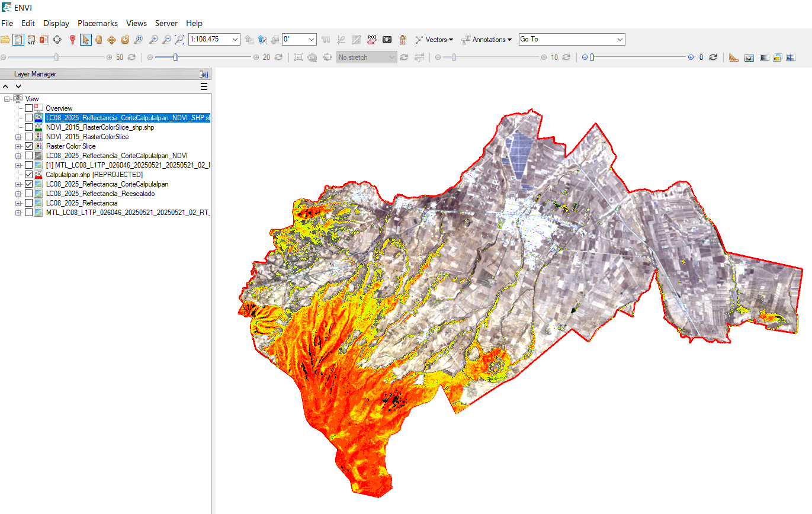Open the Mensuration ruler tool

(733, 57)
